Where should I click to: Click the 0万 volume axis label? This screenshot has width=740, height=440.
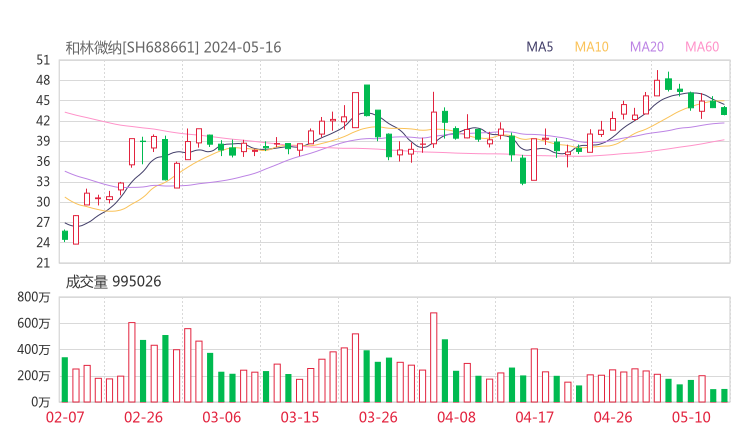coord(41,402)
